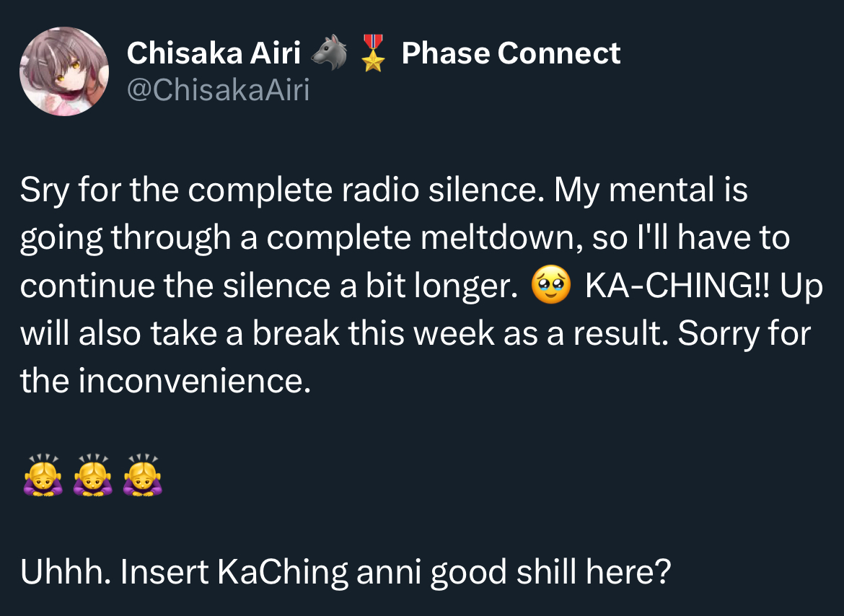844x616 pixels.
Task: Click the word break in the tweet
Action: tap(296, 333)
